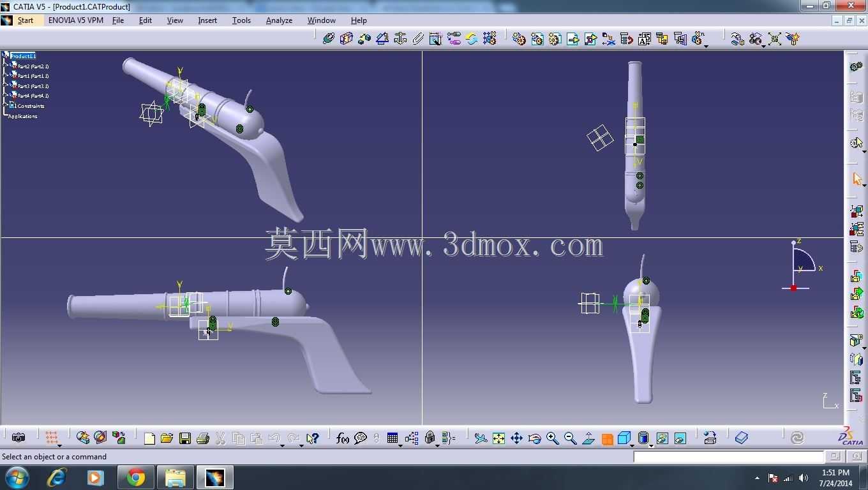Image resolution: width=868 pixels, height=490 pixels.
Task: Click the compass in the 3D view
Action: (802, 265)
